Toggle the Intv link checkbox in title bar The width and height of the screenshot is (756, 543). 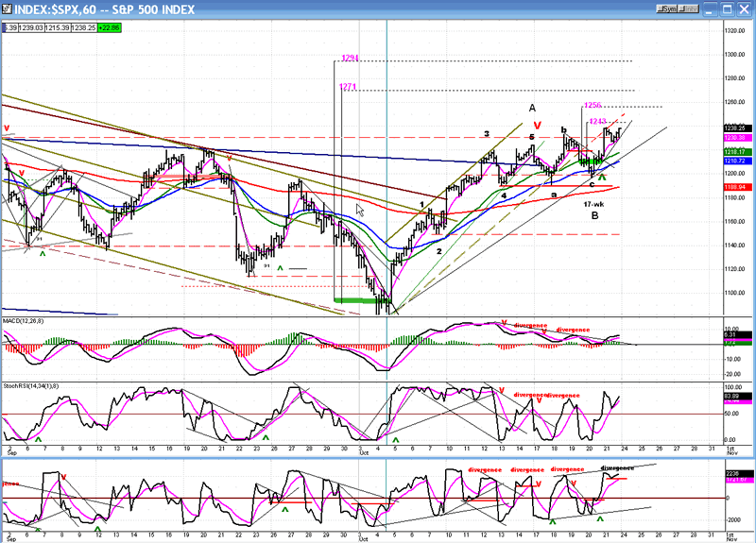pos(689,8)
